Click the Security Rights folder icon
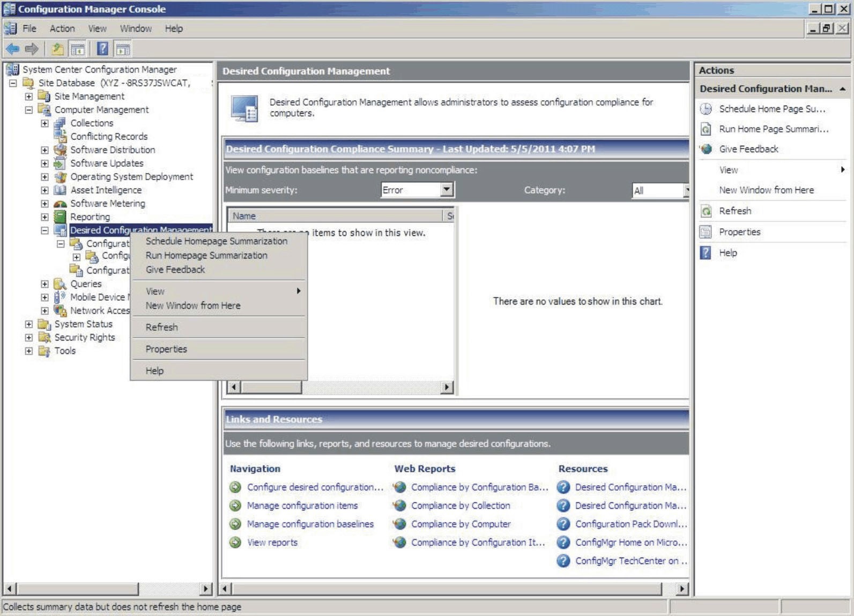Viewport: 854px width, 616px height. 44,338
